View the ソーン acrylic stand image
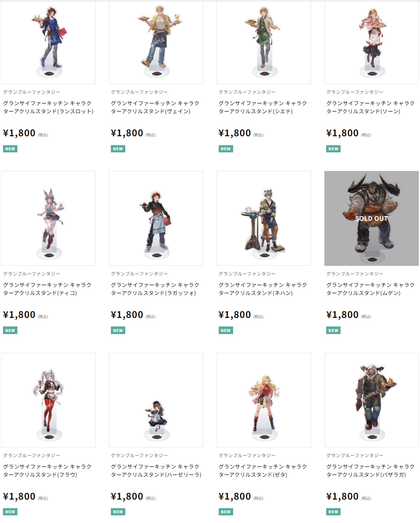Image resolution: width=420 pixels, height=523 pixels. coord(372,42)
